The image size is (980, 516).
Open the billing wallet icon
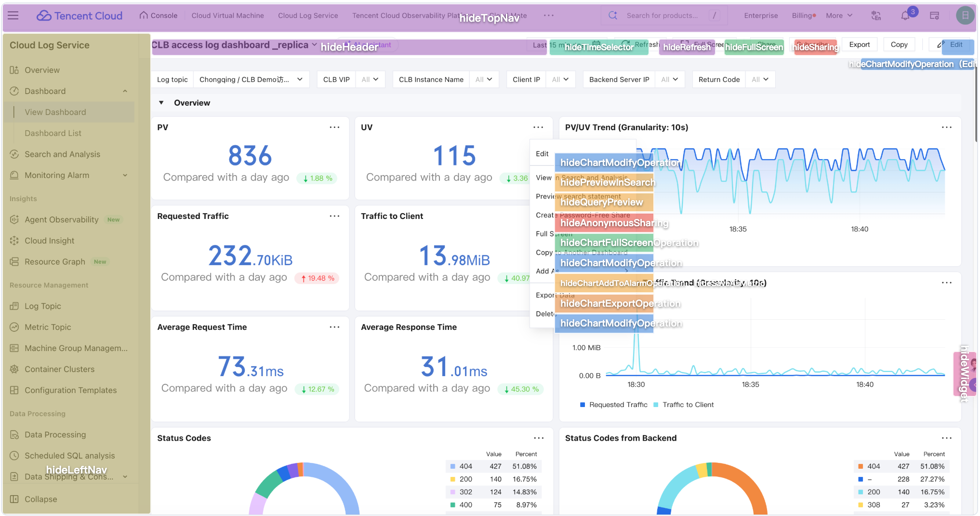(x=934, y=16)
